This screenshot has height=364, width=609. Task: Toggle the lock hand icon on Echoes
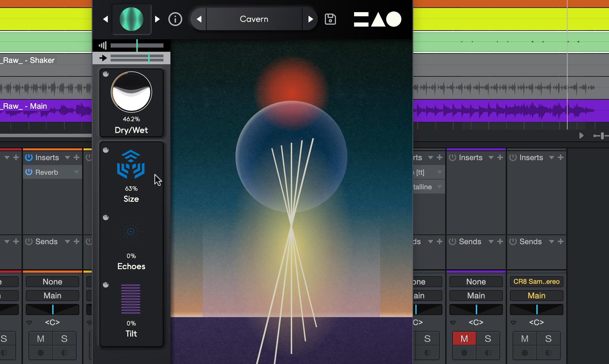(x=106, y=217)
